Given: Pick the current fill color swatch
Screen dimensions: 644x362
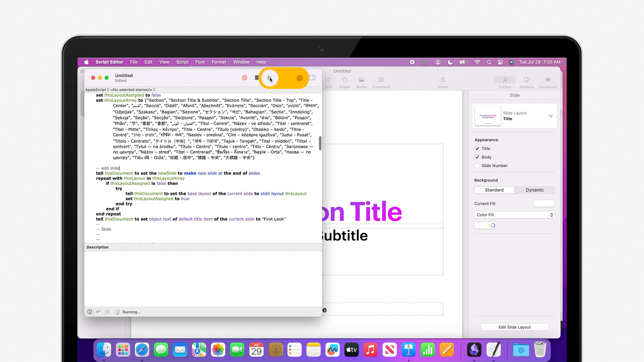Looking at the screenshot, I should point(544,203).
